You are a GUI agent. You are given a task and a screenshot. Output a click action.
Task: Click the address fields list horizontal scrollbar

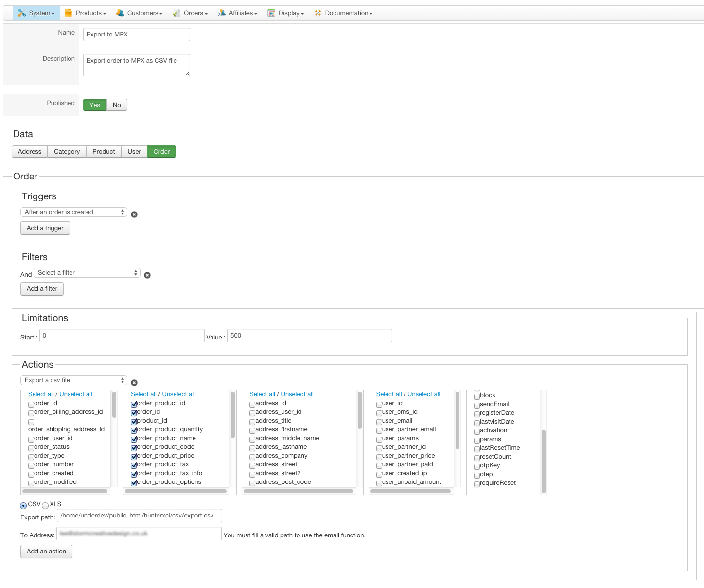pos(299,491)
